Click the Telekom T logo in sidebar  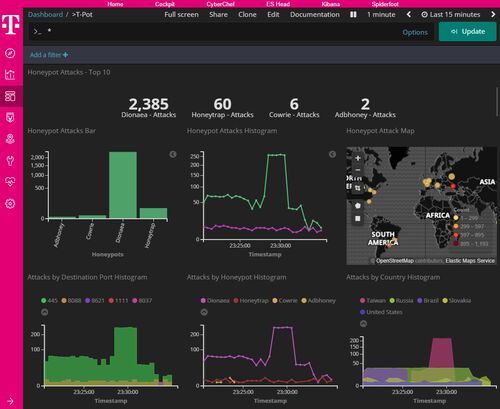pyautogui.click(x=10, y=24)
